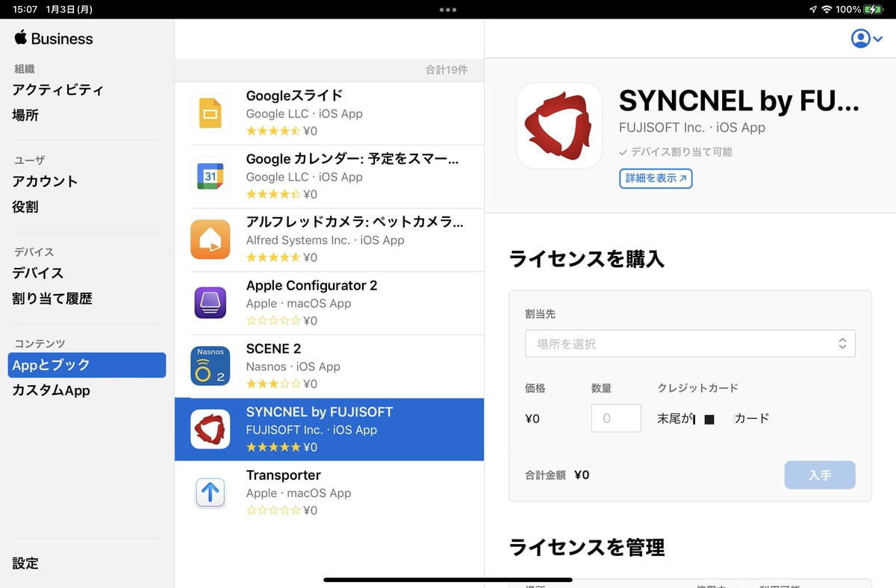Click the 詳細を表示 link

(x=656, y=178)
